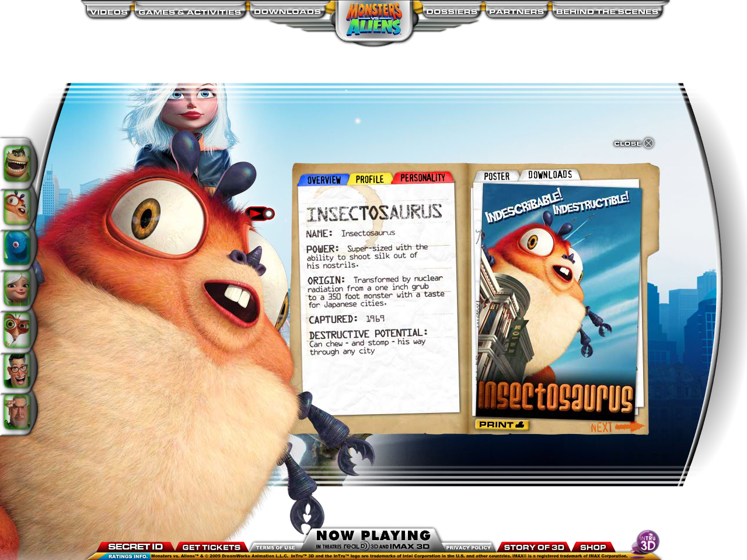Viewport: 747px width, 560px height.
Task: Open the Videos menu
Action: [109, 12]
